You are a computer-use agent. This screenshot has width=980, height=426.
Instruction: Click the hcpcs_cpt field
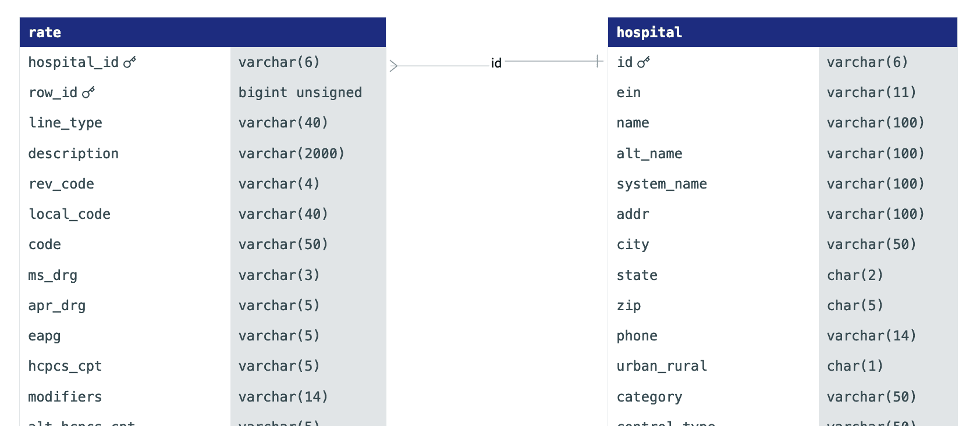(203, 366)
